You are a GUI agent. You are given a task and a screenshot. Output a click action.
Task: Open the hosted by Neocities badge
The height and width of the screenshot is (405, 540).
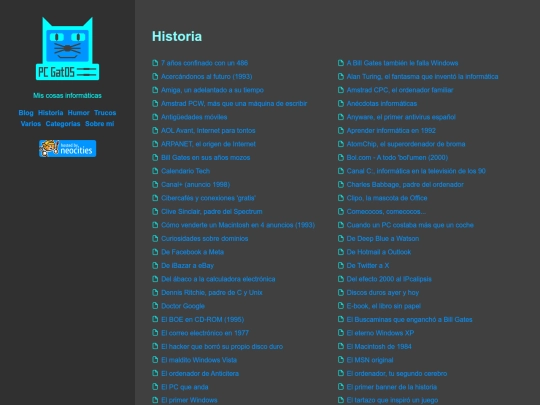[68, 148]
